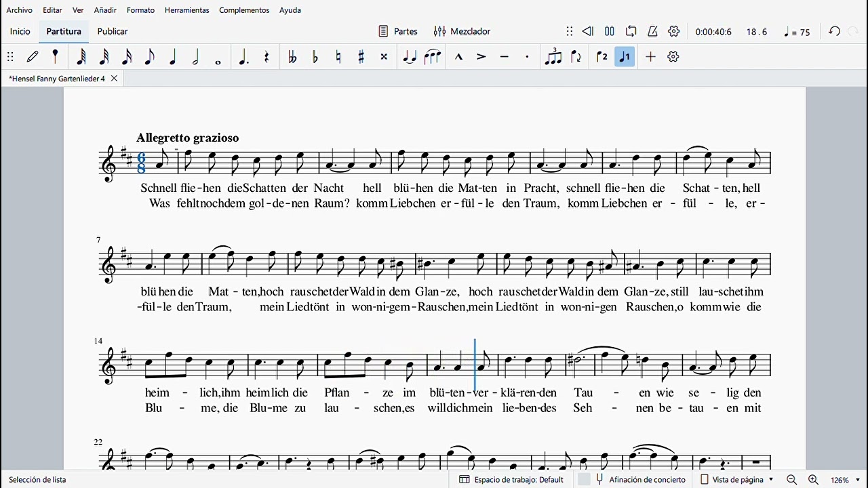Viewport: 868px width, 488px height.
Task: Switch to the Partitura tab
Action: pos(64,31)
